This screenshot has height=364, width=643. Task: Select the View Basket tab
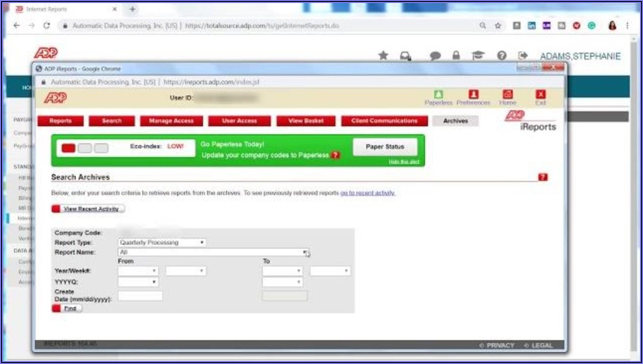[306, 121]
